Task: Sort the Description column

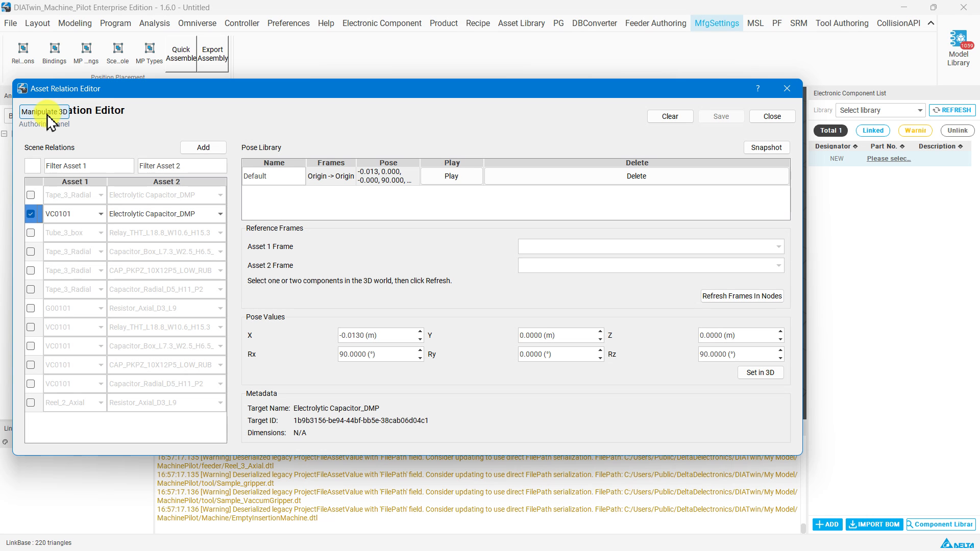Action: [940, 146]
